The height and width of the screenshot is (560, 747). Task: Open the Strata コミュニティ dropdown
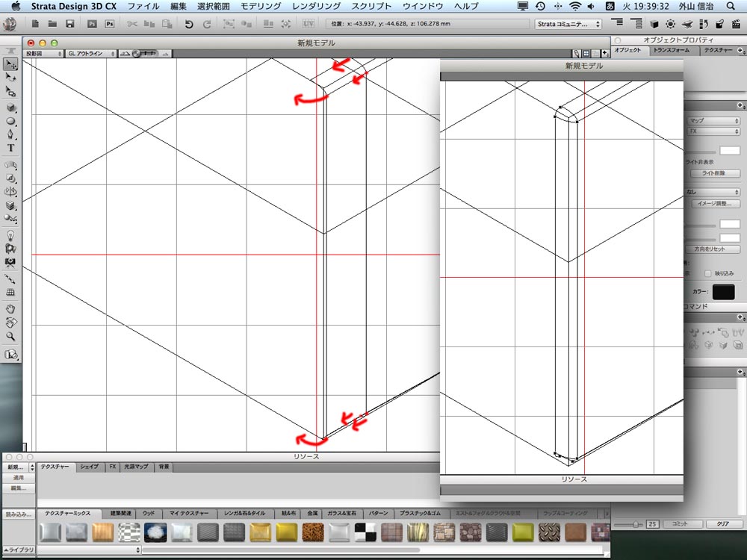tap(568, 24)
